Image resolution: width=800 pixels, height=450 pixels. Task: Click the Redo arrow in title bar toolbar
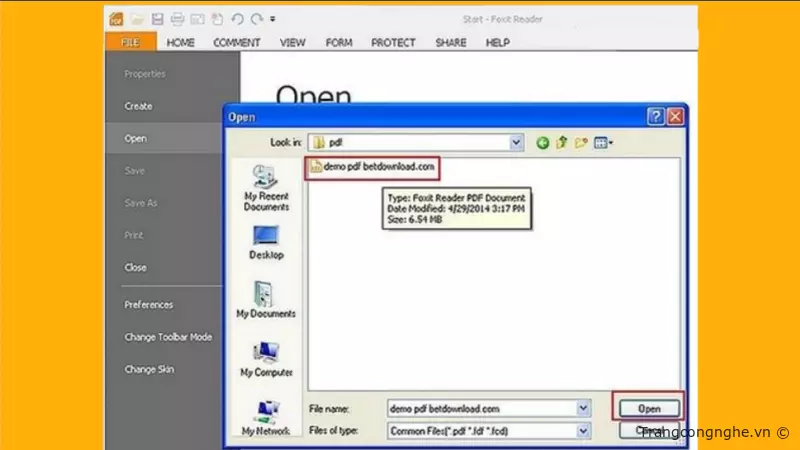257,19
